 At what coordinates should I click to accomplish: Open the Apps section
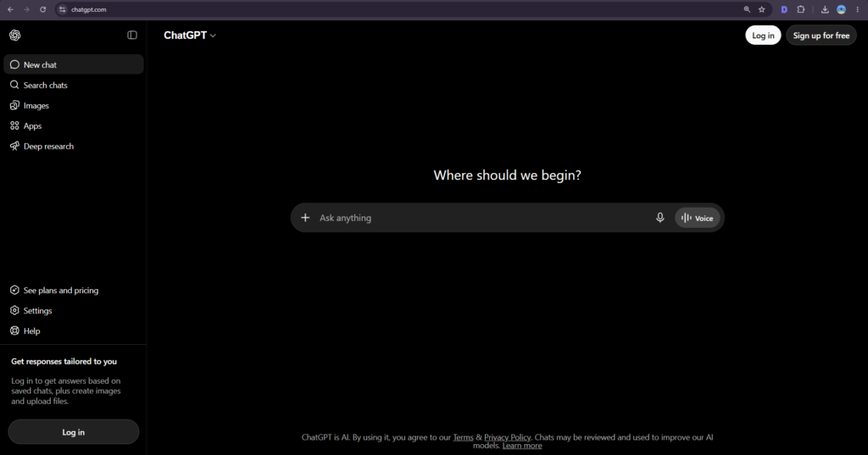point(74,125)
